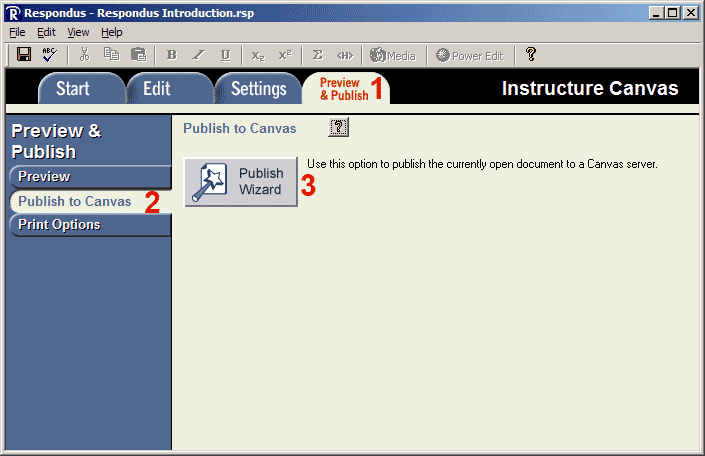Viewport: 705px width, 456px height.
Task: Click the 'Use this option to publish' description
Action: click(482, 164)
